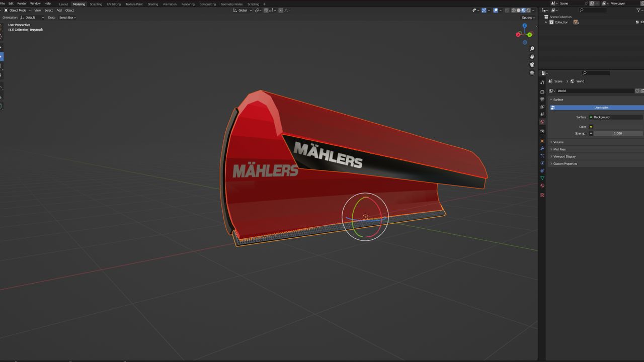Click the Z axis on navigation gizmo
Image resolution: width=644 pixels, height=362 pixels.
(x=525, y=25)
